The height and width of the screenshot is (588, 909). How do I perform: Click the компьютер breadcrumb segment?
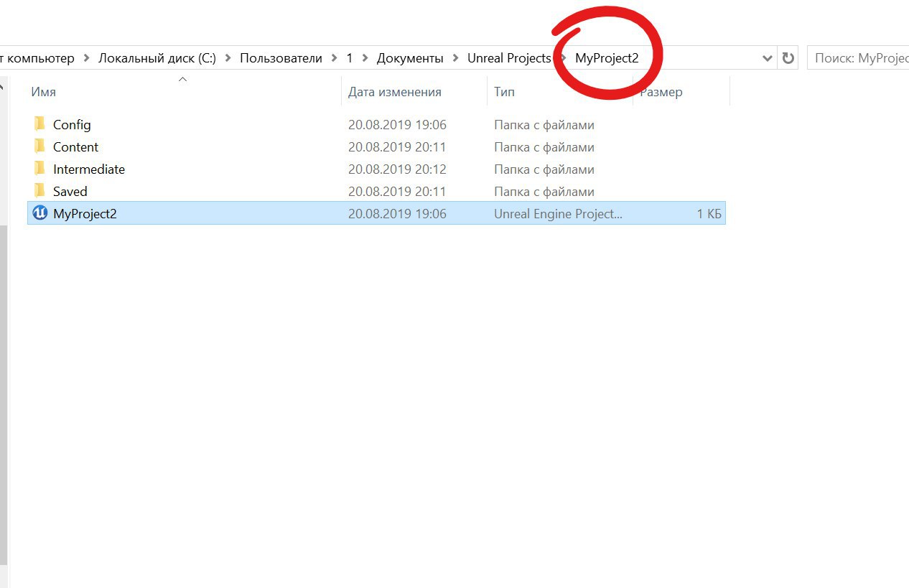click(39, 58)
